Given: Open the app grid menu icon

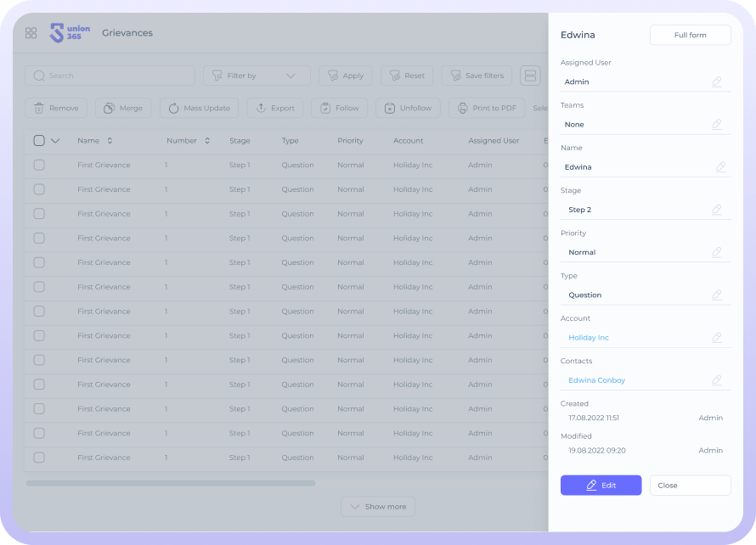Looking at the screenshot, I should (31, 33).
